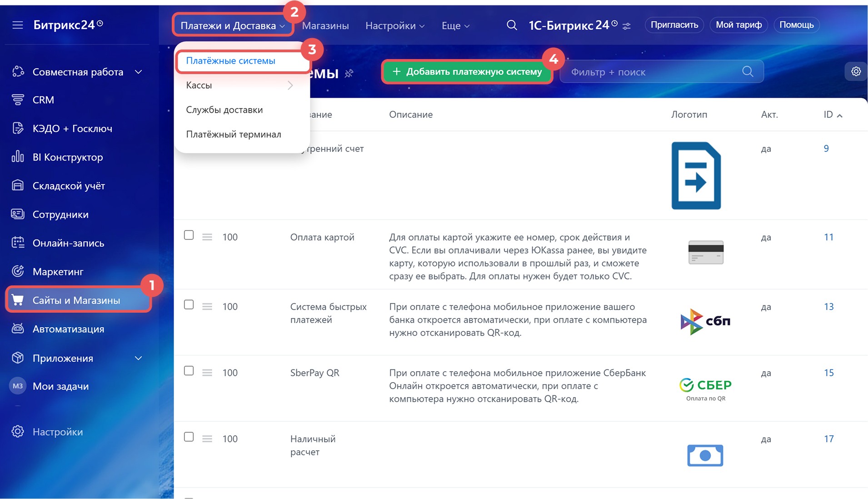
Task: Open Маркетинг from left menu
Action: [58, 272]
